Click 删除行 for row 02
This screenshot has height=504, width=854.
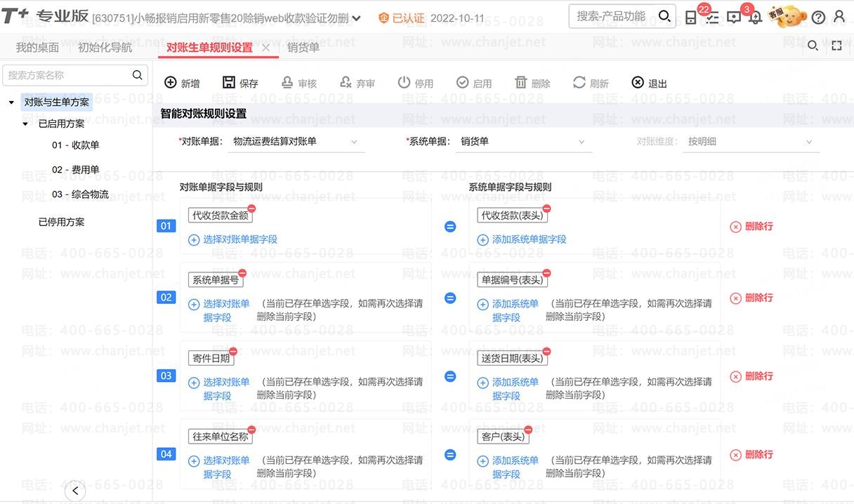point(751,298)
